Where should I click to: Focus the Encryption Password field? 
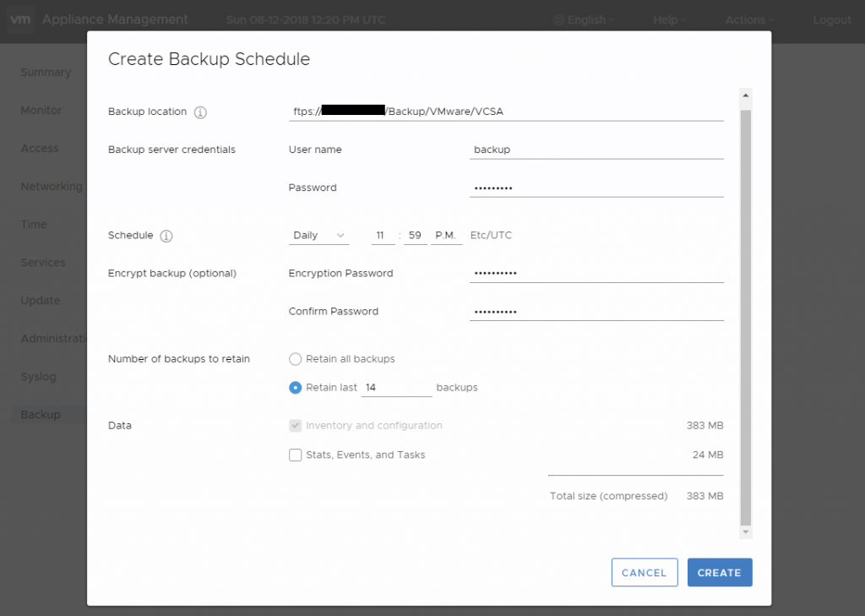[596, 273]
